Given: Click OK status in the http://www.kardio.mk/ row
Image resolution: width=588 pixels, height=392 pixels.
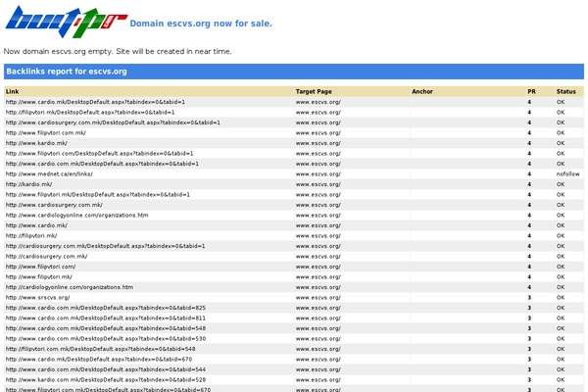Looking at the screenshot, I should [561, 143].
